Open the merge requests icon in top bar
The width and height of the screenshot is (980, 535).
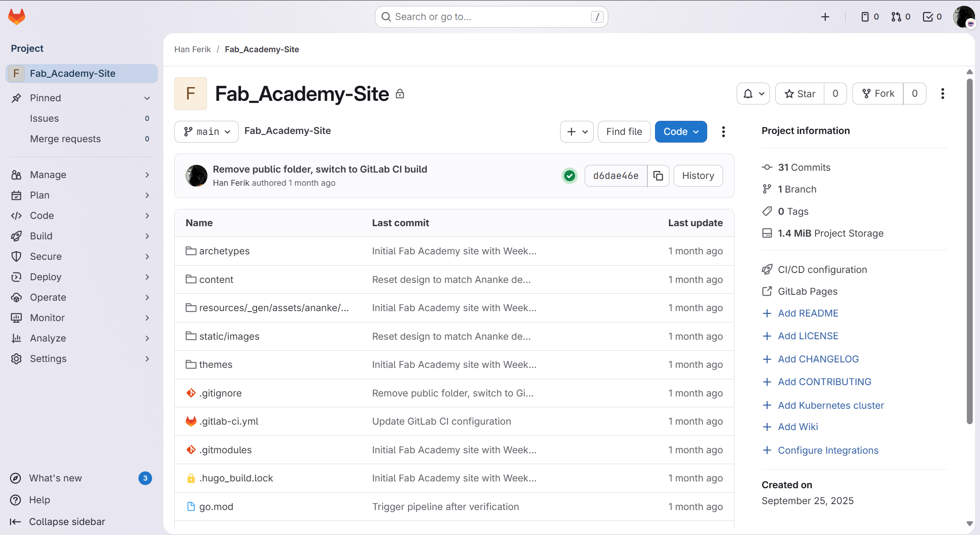[896, 16]
